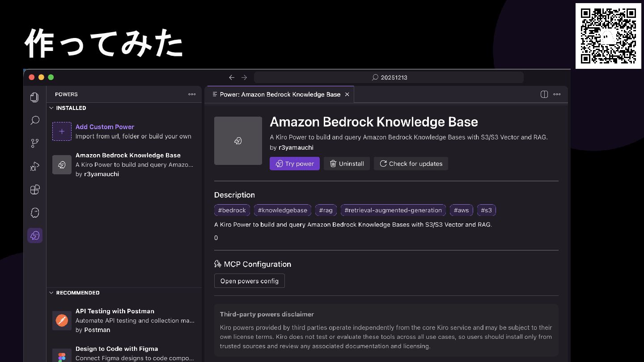Image resolution: width=644 pixels, height=362 pixels.
Task: Click the QR code image
Action: 608,36
